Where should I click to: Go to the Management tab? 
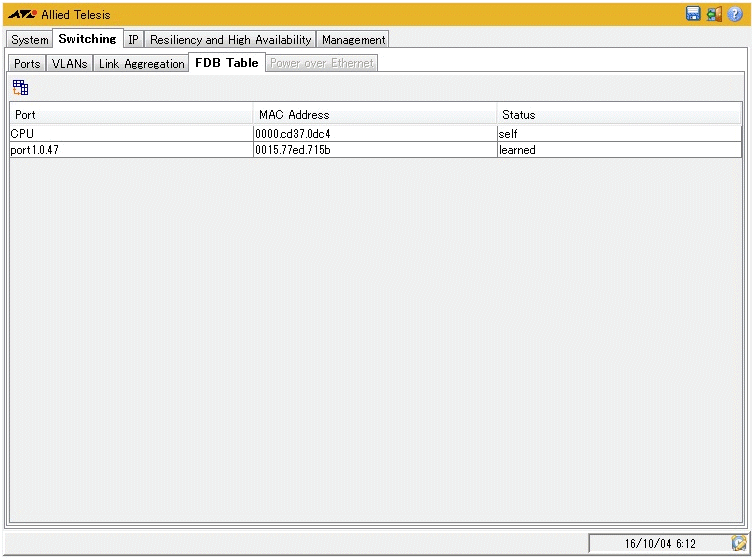point(353,40)
